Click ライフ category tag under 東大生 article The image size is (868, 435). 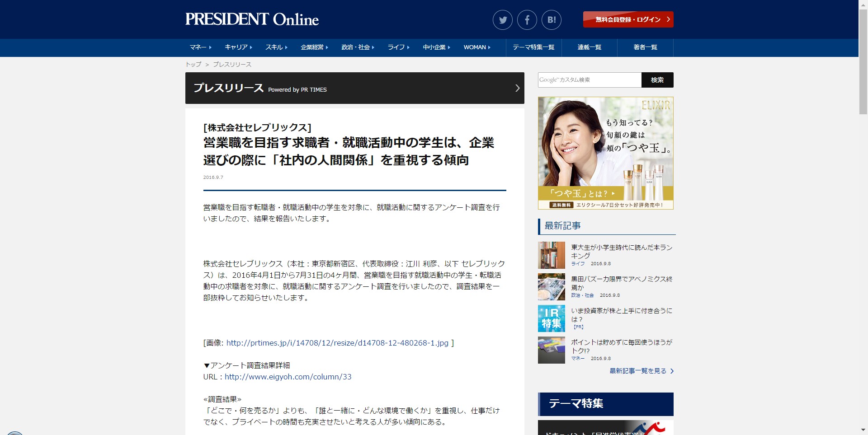578,264
